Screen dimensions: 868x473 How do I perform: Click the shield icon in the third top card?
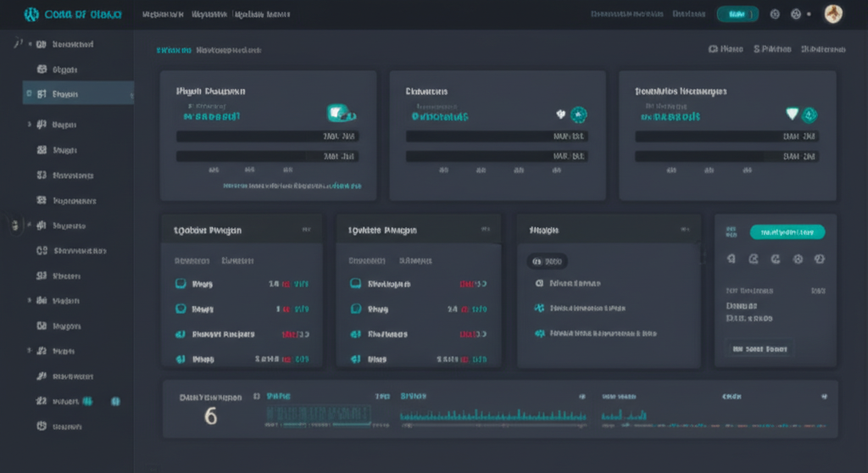coord(793,114)
